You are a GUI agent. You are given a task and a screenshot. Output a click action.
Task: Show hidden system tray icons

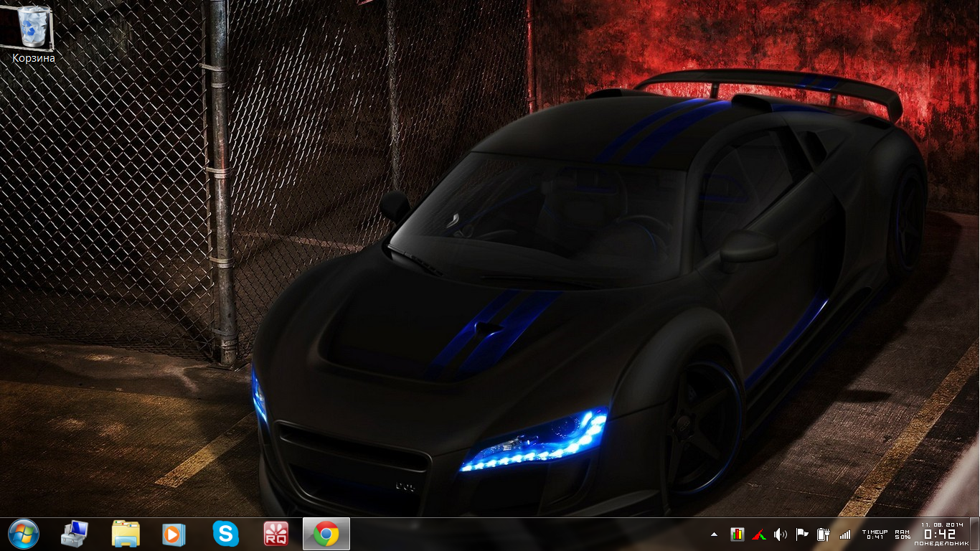click(x=714, y=534)
